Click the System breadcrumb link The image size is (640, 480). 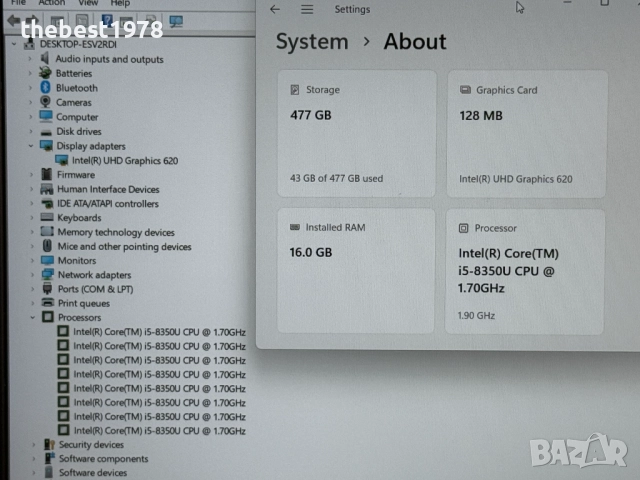tap(312, 42)
